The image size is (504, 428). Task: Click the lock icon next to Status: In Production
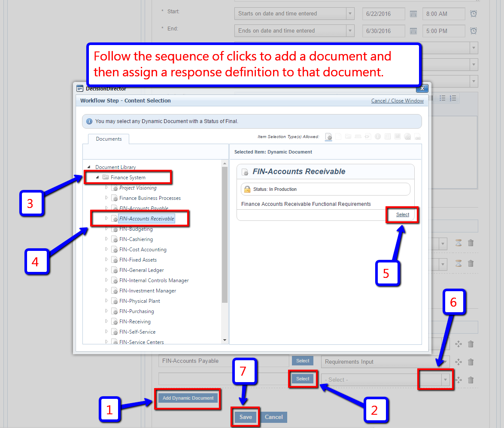247,189
